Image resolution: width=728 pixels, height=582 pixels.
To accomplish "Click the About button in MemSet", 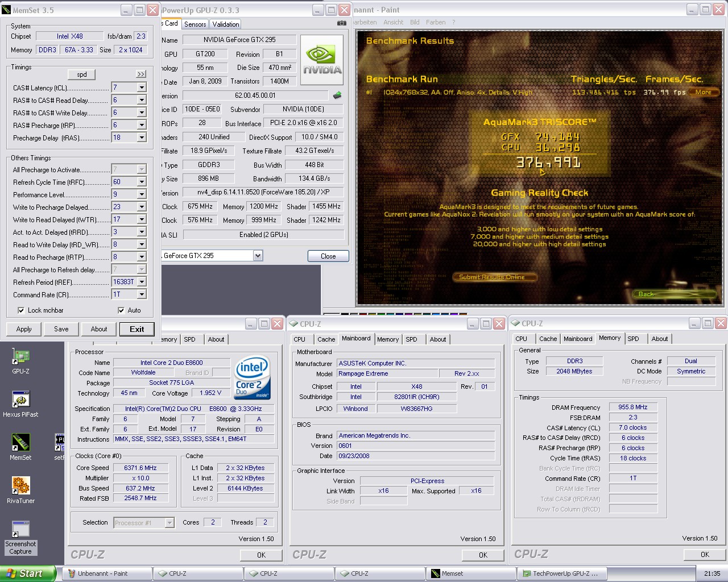I will [99, 329].
